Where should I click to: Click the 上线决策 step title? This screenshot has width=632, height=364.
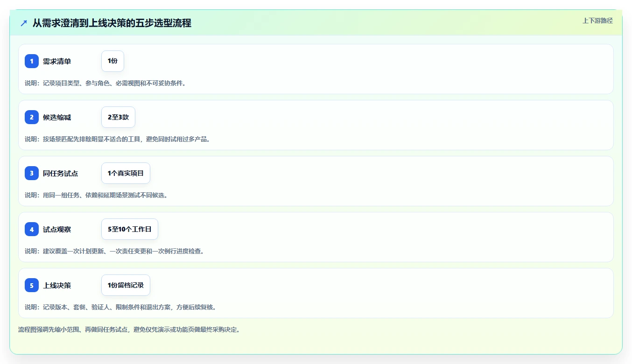pyautogui.click(x=57, y=285)
